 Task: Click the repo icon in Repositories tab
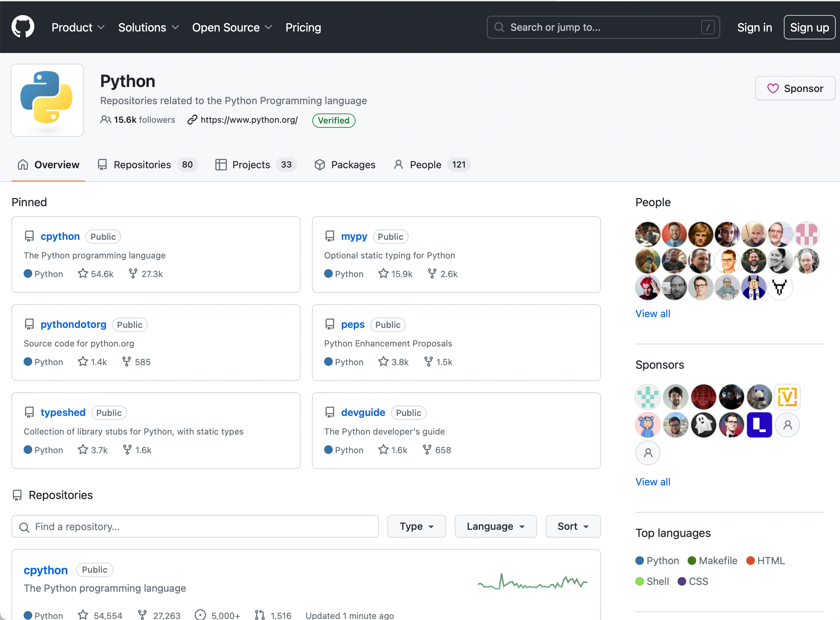tap(102, 164)
